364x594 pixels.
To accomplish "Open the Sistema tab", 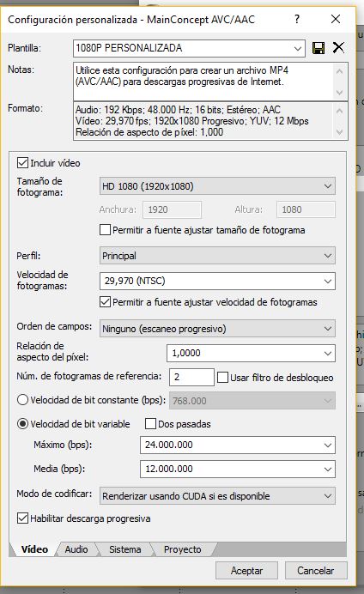I will click(x=125, y=549).
